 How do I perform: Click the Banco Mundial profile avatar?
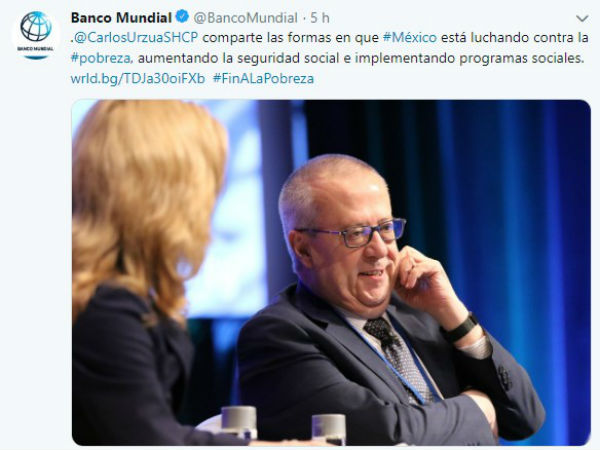tap(36, 36)
